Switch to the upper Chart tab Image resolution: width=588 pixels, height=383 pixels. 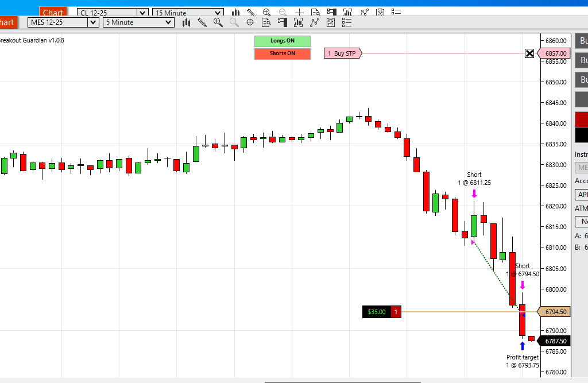pos(53,12)
